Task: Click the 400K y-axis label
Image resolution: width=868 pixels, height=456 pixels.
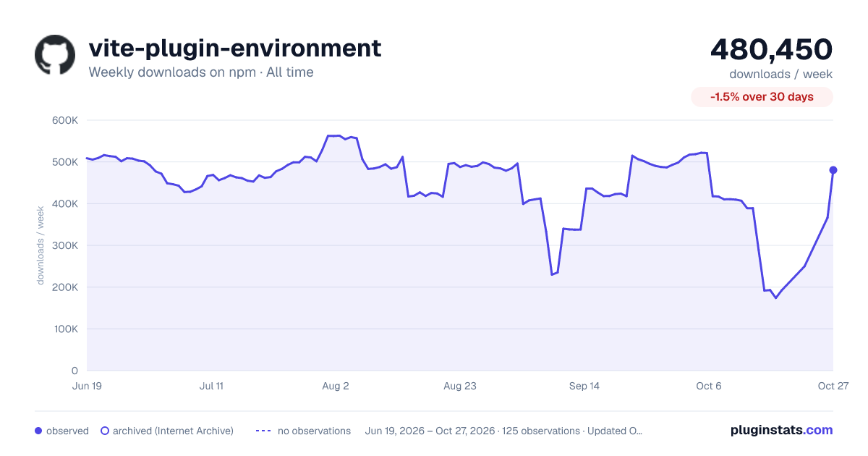Action: coord(65,203)
